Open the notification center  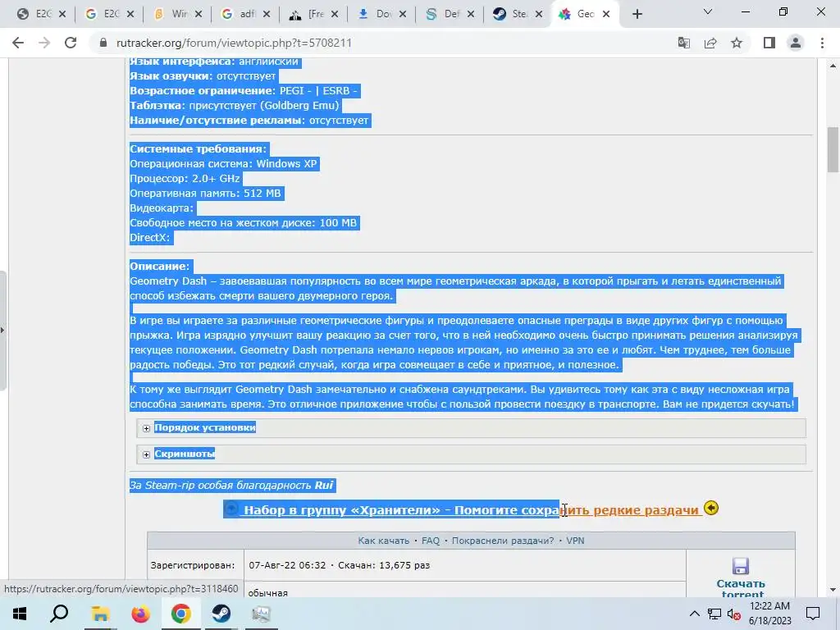pyautogui.click(x=813, y=614)
